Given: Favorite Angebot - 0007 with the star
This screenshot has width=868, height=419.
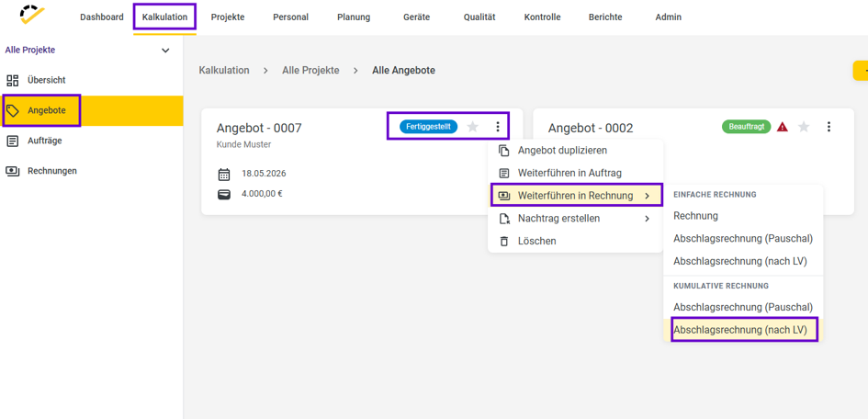Looking at the screenshot, I should point(472,127).
